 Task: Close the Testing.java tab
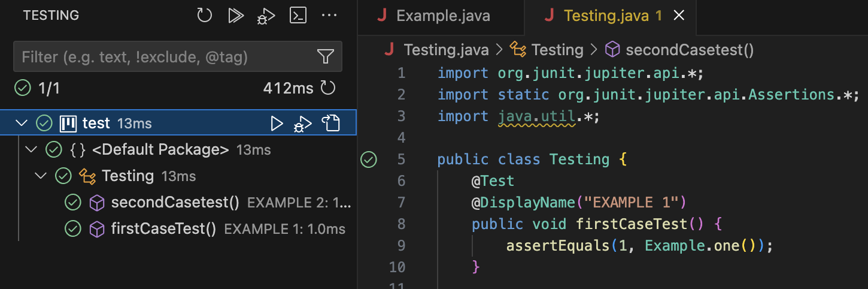[679, 16]
